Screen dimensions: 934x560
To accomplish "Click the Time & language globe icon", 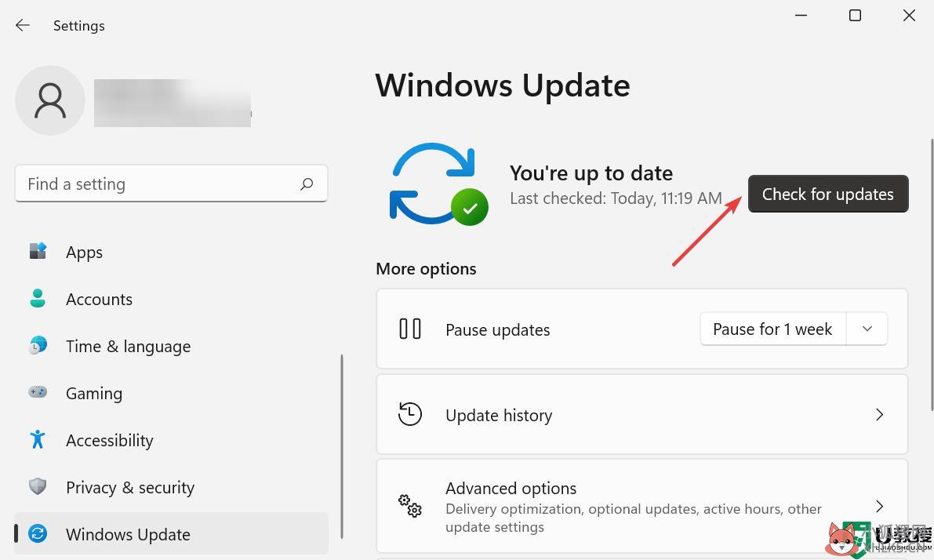I will 38,345.
